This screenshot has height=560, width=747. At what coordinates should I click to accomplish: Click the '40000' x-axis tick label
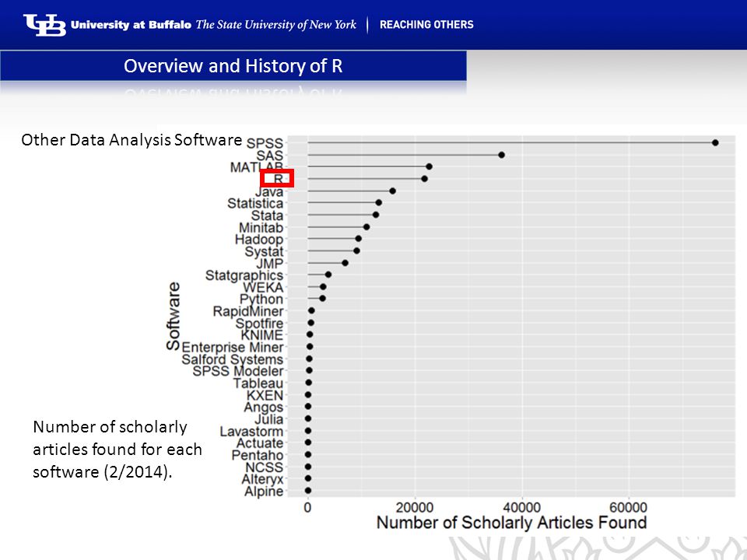(x=521, y=508)
